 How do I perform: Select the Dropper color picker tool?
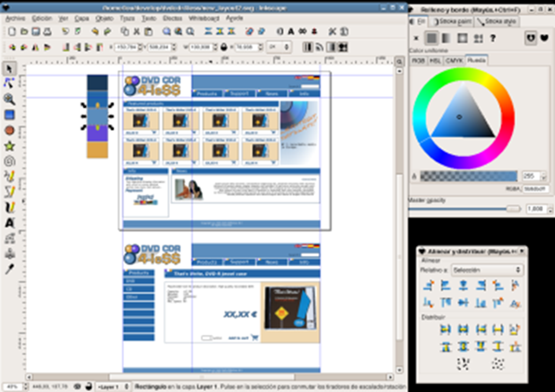click(10, 269)
